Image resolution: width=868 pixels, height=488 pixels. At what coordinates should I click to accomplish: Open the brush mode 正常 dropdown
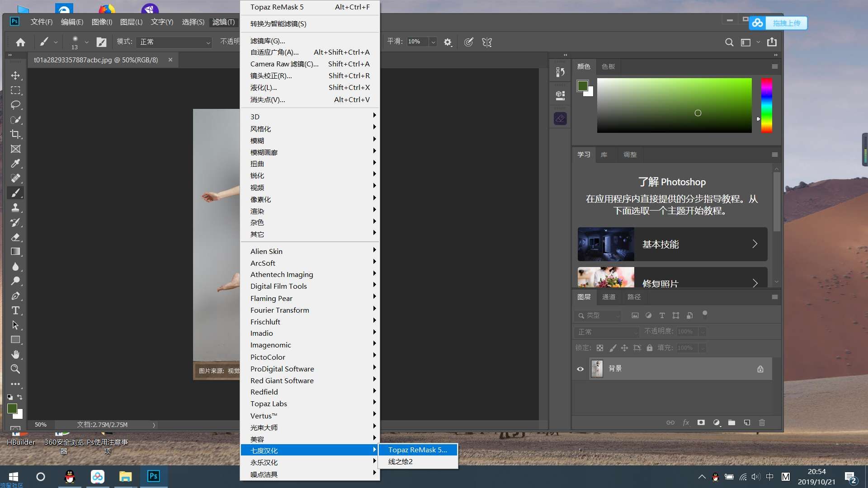tap(175, 42)
